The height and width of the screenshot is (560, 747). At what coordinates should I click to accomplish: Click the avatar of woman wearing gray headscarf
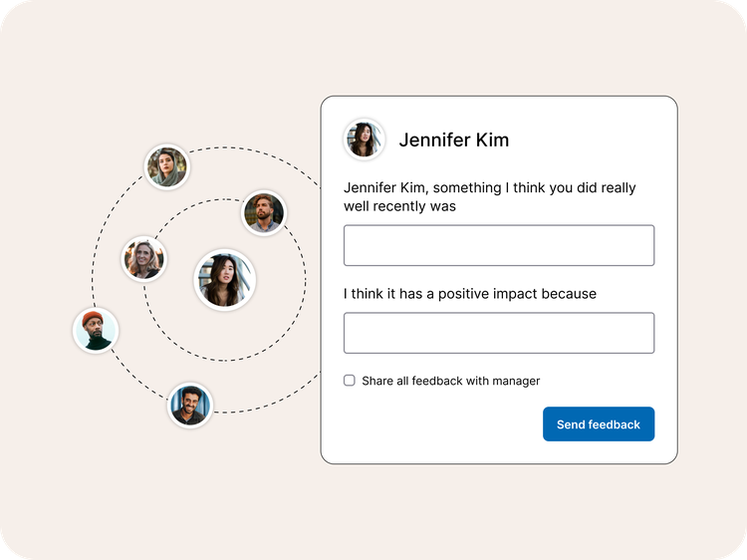(x=166, y=167)
